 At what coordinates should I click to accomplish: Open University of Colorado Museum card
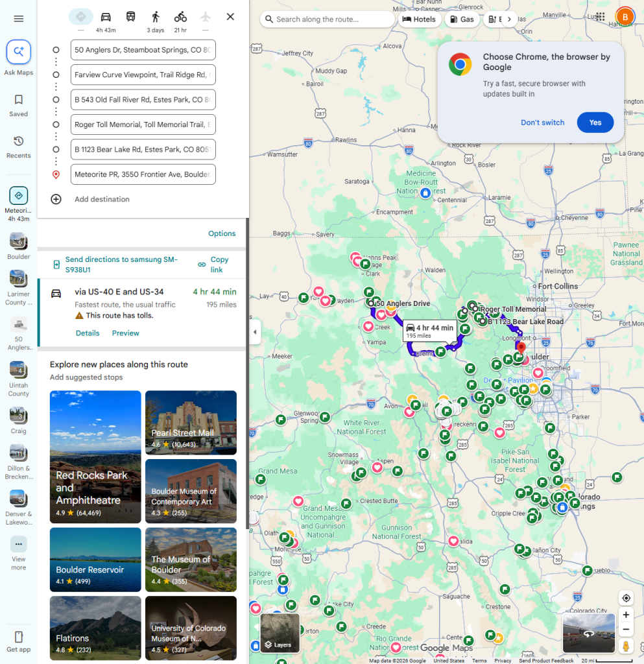point(191,628)
